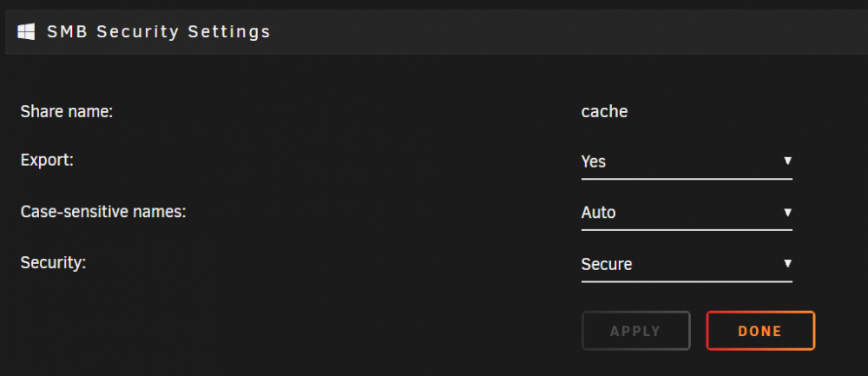Viewport: 868px width, 376px height.
Task: Click the arrow beside the Secure value
Action: [x=788, y=263]
